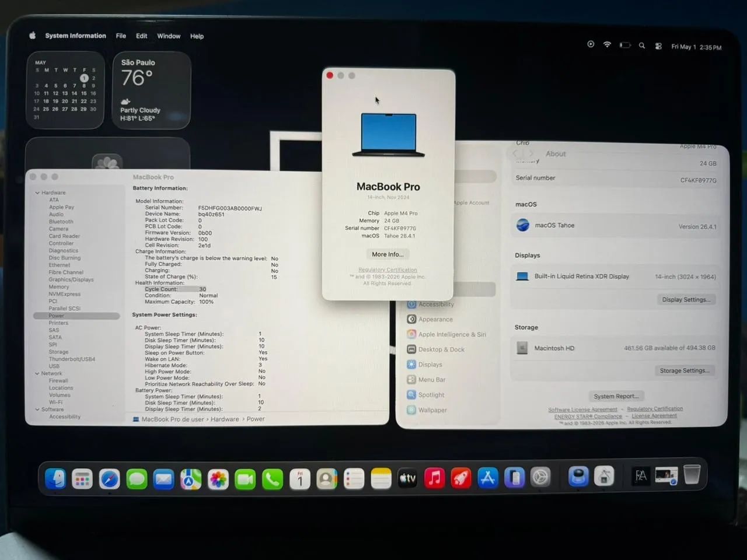Open Control Center in menu bar
Viewport: 747px width, 560px height.
click(658, 46)
